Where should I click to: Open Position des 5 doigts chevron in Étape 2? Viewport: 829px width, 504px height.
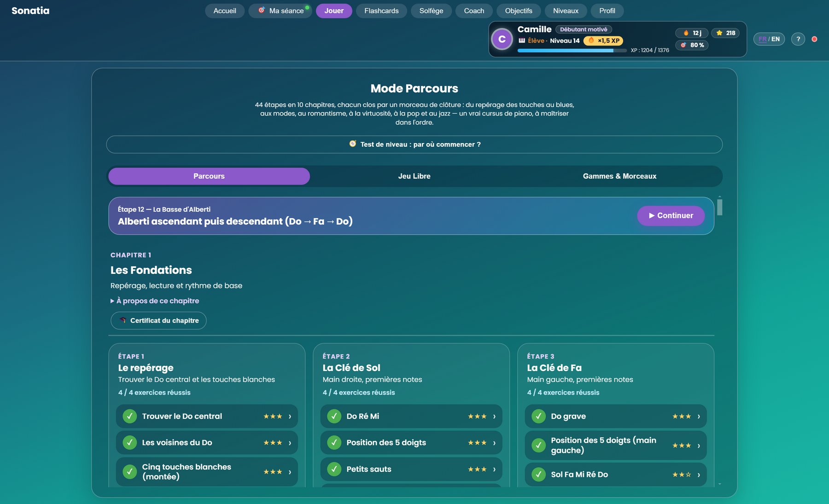[494, 443]
